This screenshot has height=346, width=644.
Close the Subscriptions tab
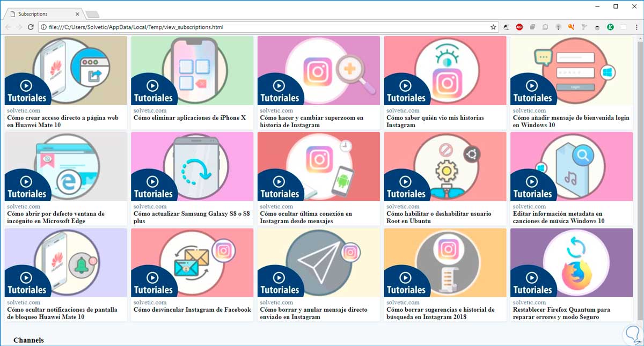pos(77,14)
